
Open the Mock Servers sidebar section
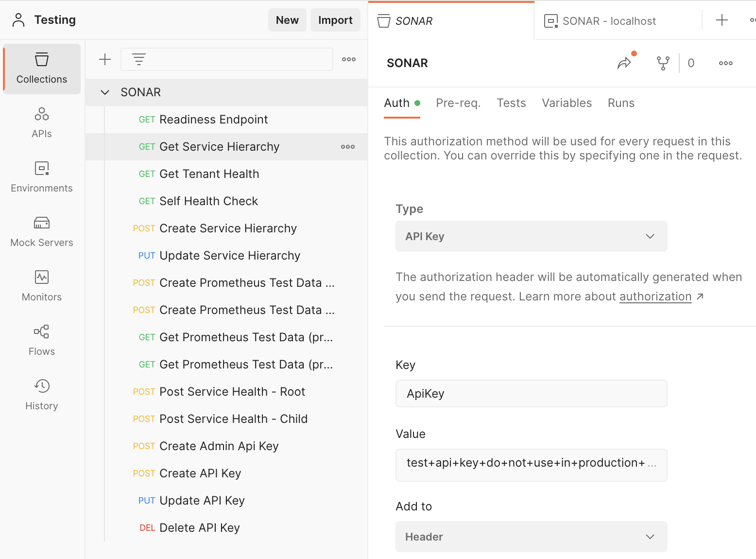coord(42,232)
